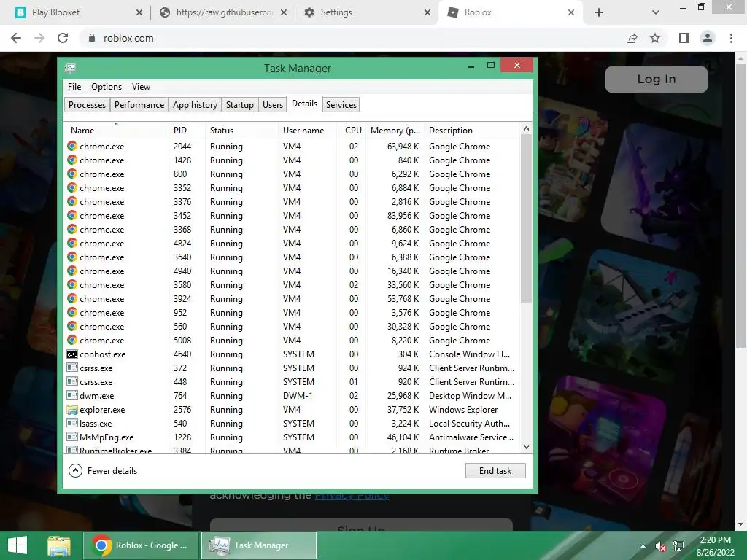747x560 pixels.
Task: Close the Settings tab
Action: coord(427,12)
